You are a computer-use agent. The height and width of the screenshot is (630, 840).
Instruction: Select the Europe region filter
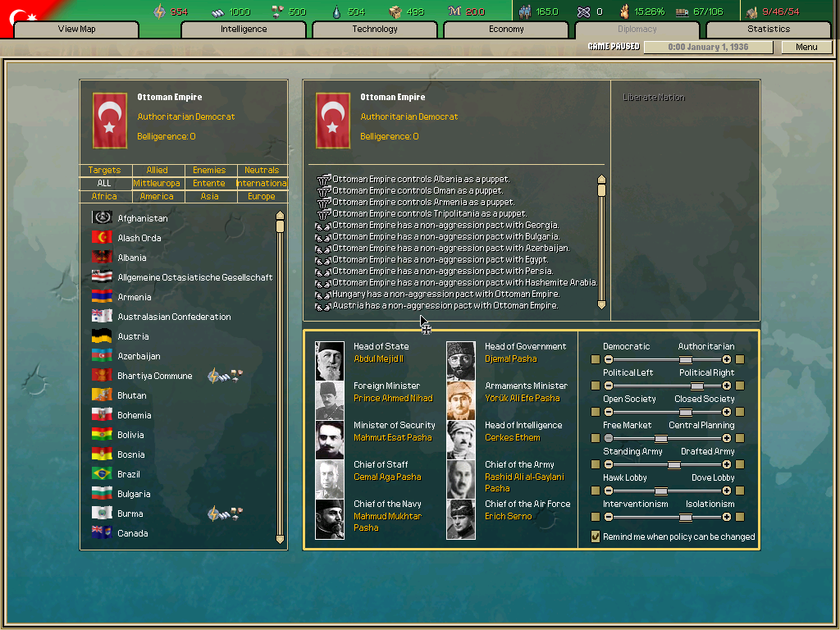coord(261,196)
